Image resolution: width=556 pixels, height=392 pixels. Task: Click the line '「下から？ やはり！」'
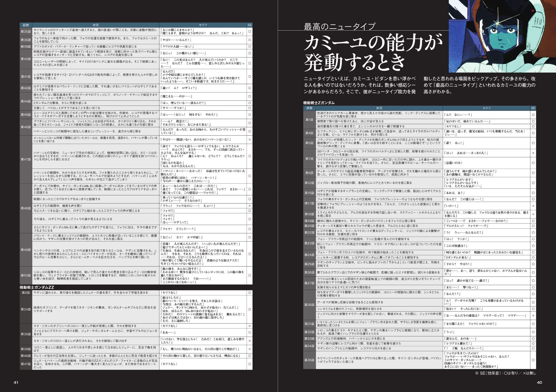tap(458, 264)
